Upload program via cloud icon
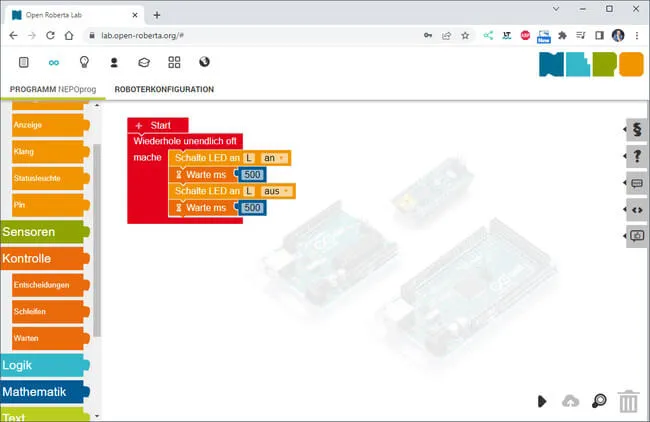 (x=570, y=401)
